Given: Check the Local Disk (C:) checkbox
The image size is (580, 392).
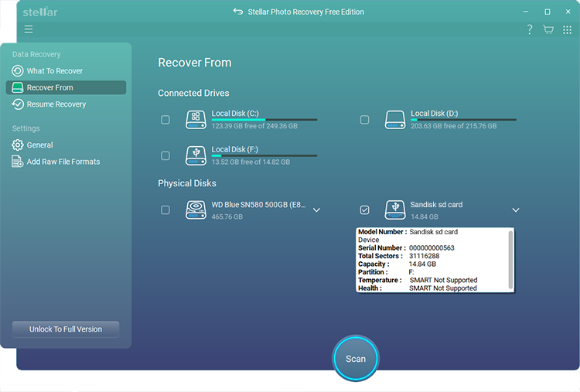Looking at the screenshot, I should [x=165, y=120].
